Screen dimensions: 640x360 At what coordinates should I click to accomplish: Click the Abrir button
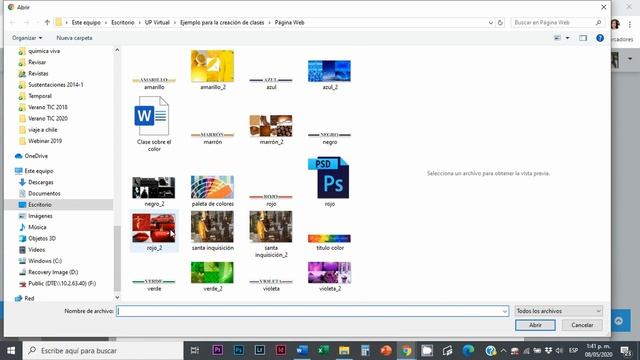click(x=535, y=325)
